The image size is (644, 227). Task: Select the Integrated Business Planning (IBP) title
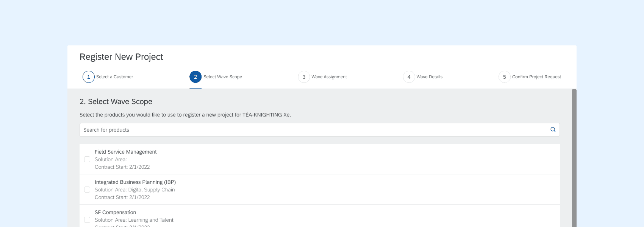[135, 182]
